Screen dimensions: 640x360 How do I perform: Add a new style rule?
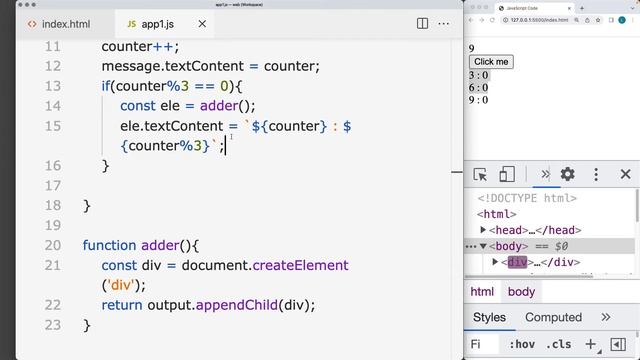pyautogui.click(x=591, y=344)
